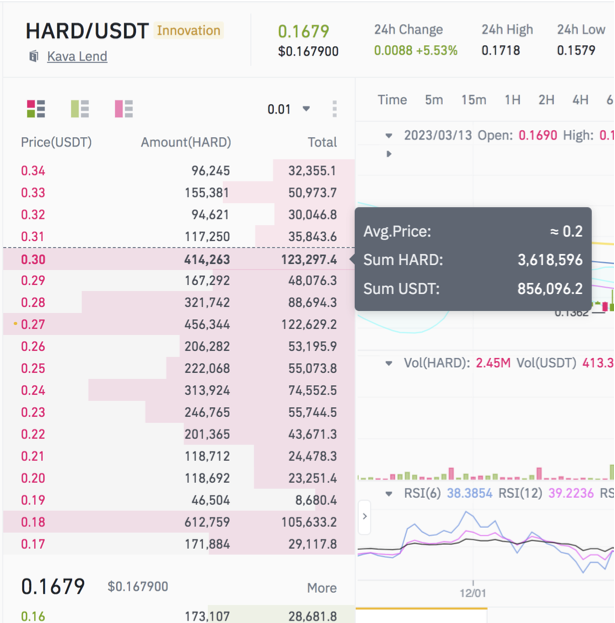The image size is (615, 623).
Task: Click the Price(USDT) column header
Action: point(56,142)
